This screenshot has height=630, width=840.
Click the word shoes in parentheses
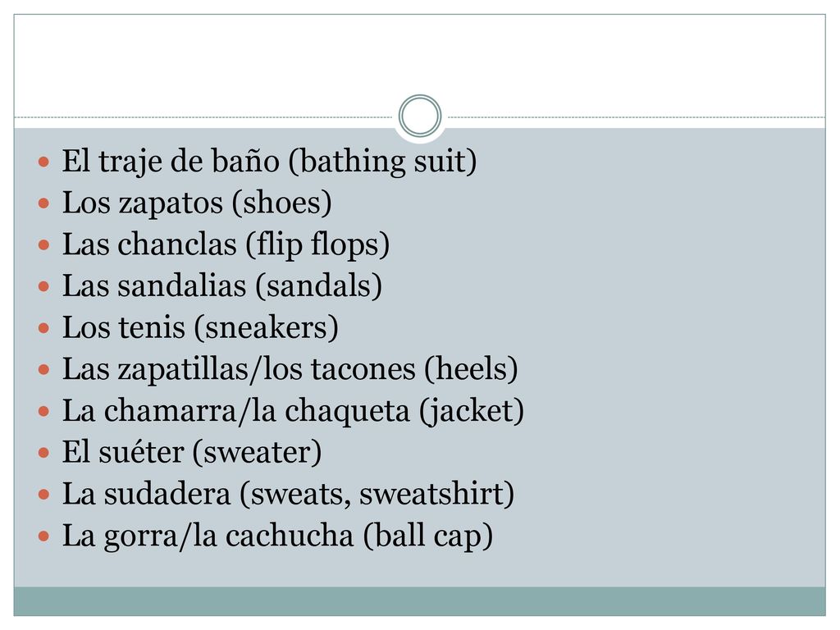click(x=282, y=203)
